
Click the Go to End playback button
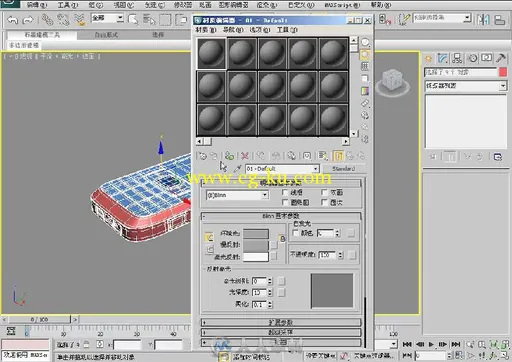(456, 344)
